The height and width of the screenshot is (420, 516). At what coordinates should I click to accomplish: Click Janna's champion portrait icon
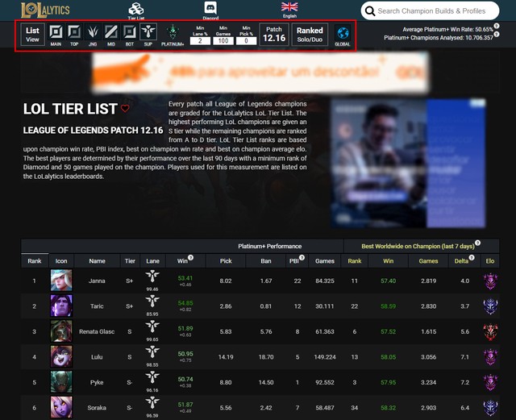pyautogui.click(x=61, y=280)
